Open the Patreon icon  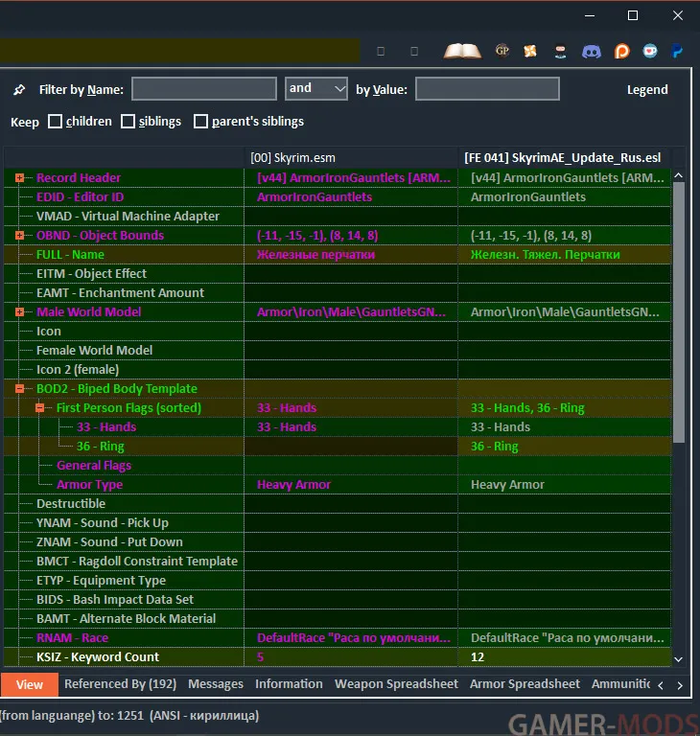(x=621, y=51)
